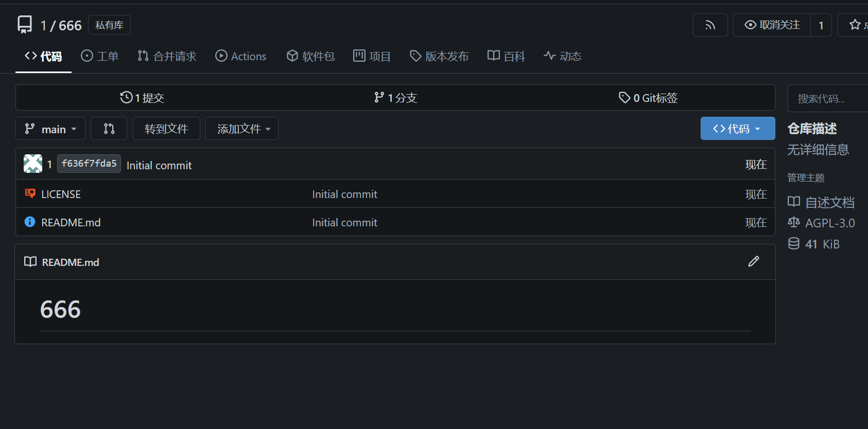868x429 pixels.
Task: Click the LICENSE file icon
Action: pyautogui.click(x=30, y=193)
